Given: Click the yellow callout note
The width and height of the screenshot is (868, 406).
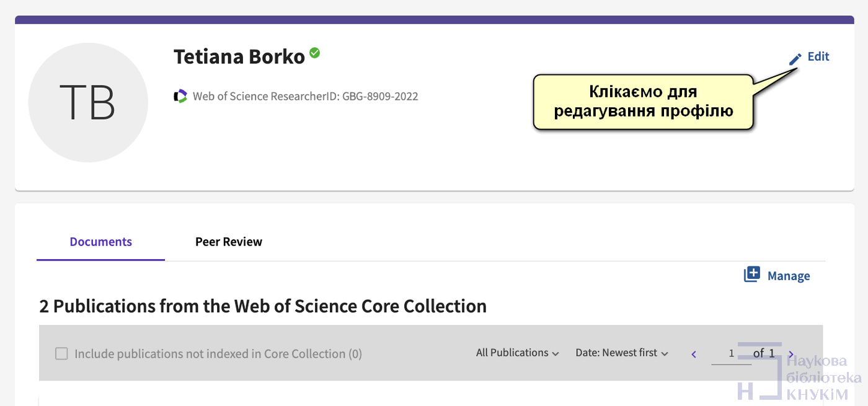Looking at the screenshot, I should click(643, 102).
